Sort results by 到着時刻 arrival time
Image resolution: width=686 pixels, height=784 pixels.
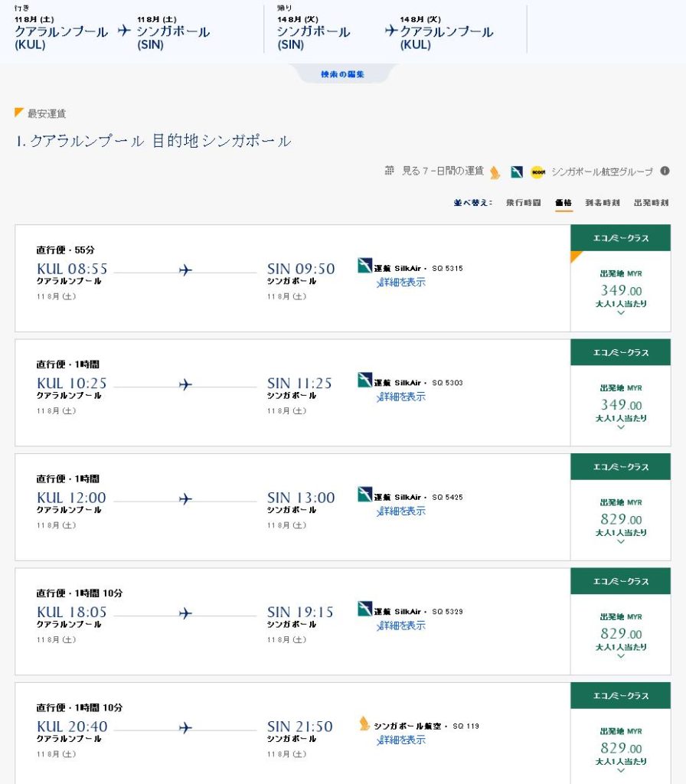click(603, 202)
